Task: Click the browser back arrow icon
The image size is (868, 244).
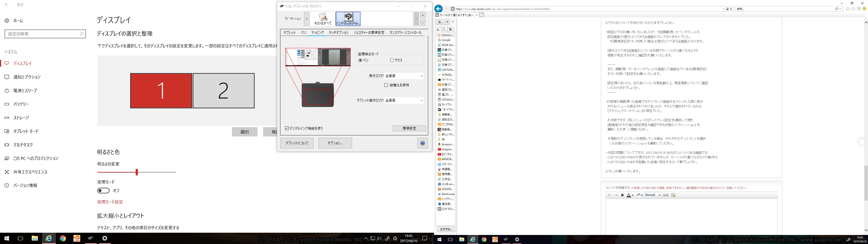Action: coord(438,9)
